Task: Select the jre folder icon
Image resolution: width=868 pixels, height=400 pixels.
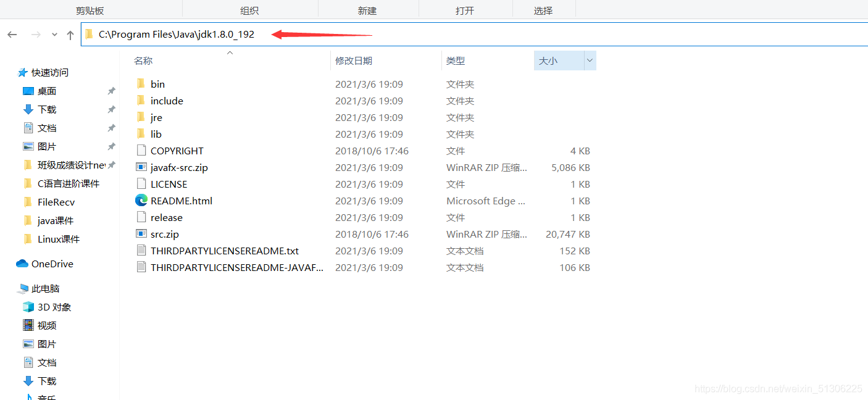Action: [141, 117]
